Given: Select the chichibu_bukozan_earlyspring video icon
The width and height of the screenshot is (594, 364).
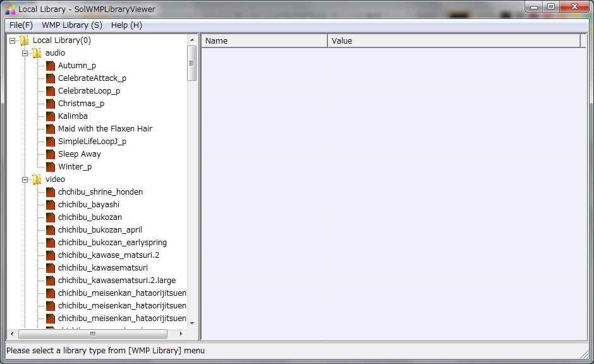Looking at the screenshot, I should coord(51,243).
